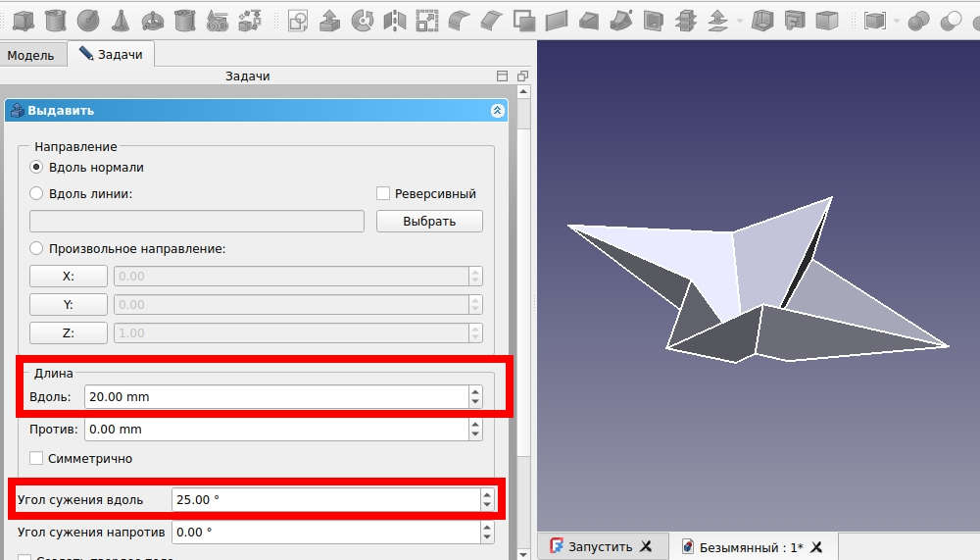The height and width of the screenshot is (560, 980).
Task: Select the 'Вдоль нормали' radio button
Action: [36, 167]
